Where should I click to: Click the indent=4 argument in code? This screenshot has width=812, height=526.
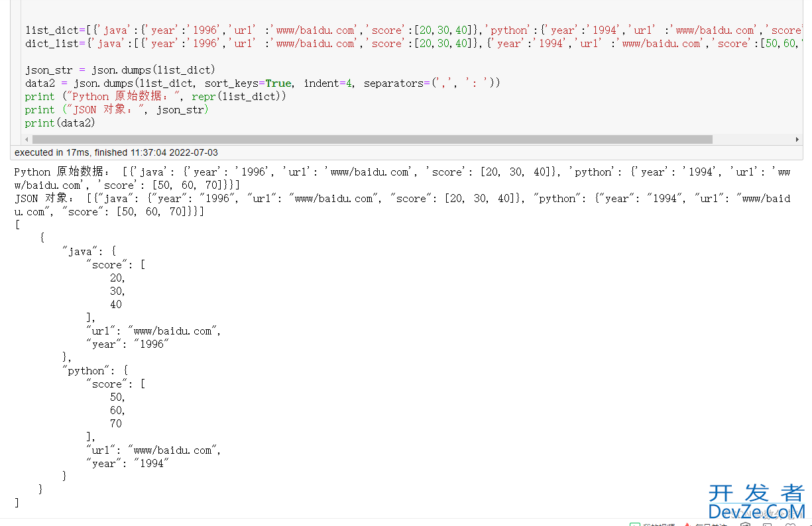tap(328, 83)
